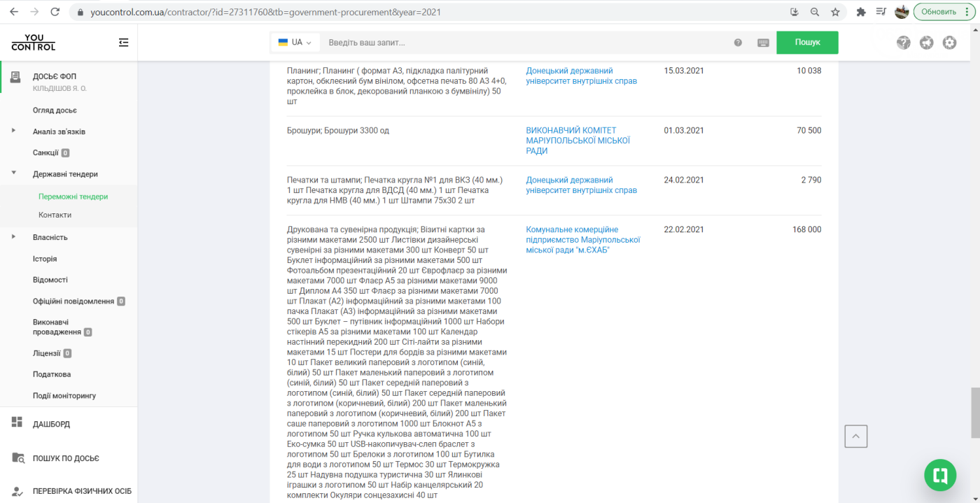Open Історія menu item
Viewport: 980px width, 503px height.
click(x=45, y=259)
